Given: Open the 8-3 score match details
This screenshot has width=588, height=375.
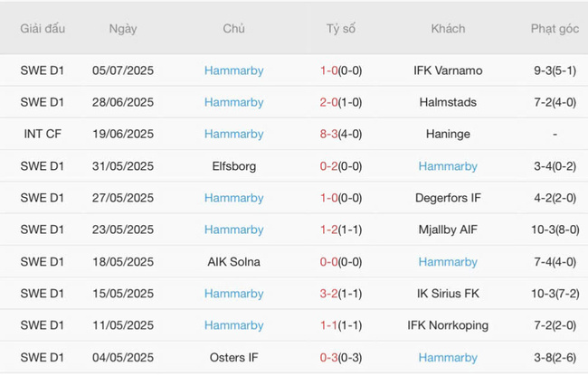Looking at the screenshot, I should 341,134.
